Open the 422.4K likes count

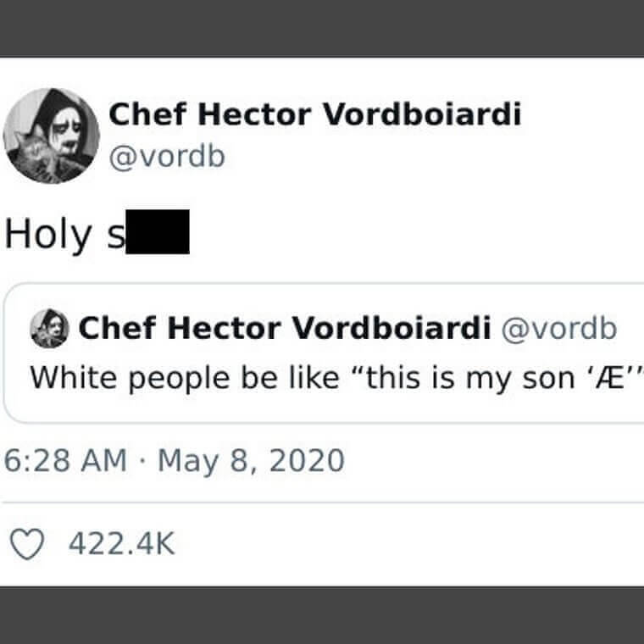121,544
